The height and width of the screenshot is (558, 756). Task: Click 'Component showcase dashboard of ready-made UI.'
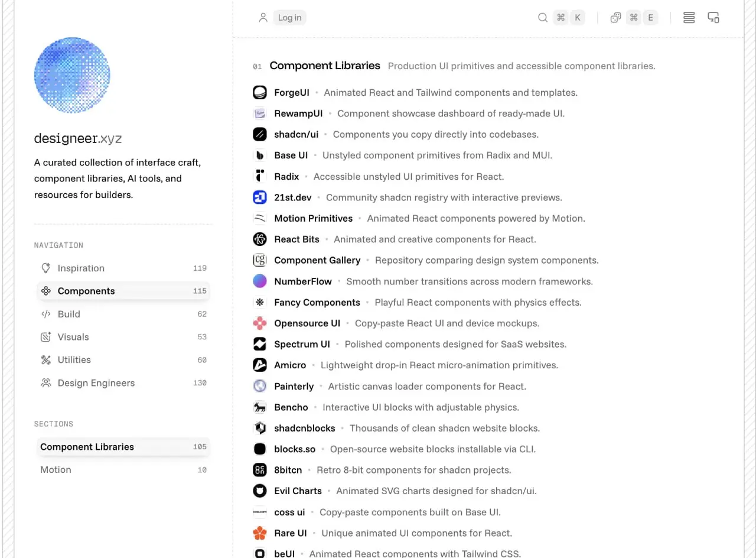(451, 113)
